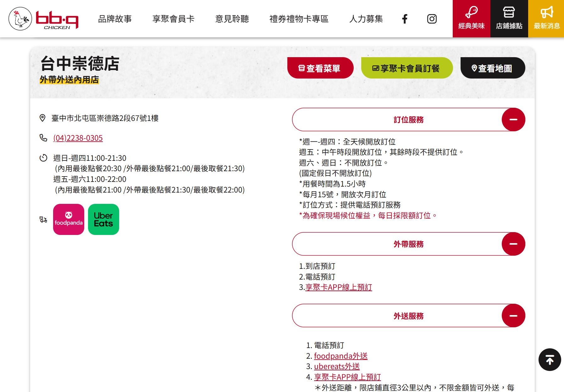Viewport: 564px width, 392px height.
Task: Click the 查看菜單 button
Action: tap(320, 68)
